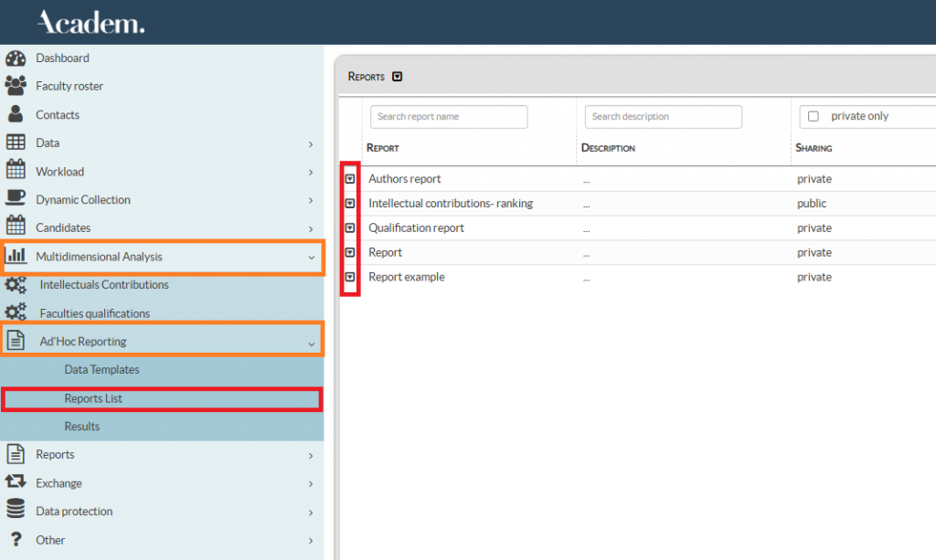The image size is (936, 560).
Task: Open dropdown arrow beside Qualification report
Action: click(350, 227)
